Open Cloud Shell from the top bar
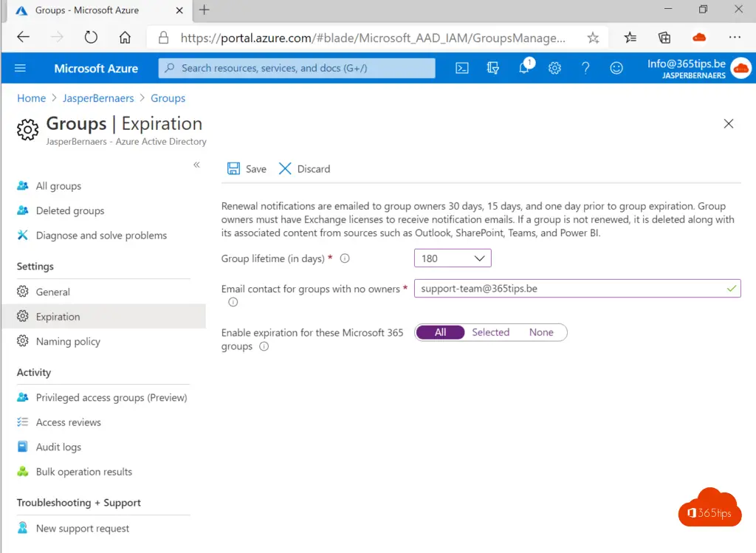This screenshot has width=756, height=553. point(462,68)
